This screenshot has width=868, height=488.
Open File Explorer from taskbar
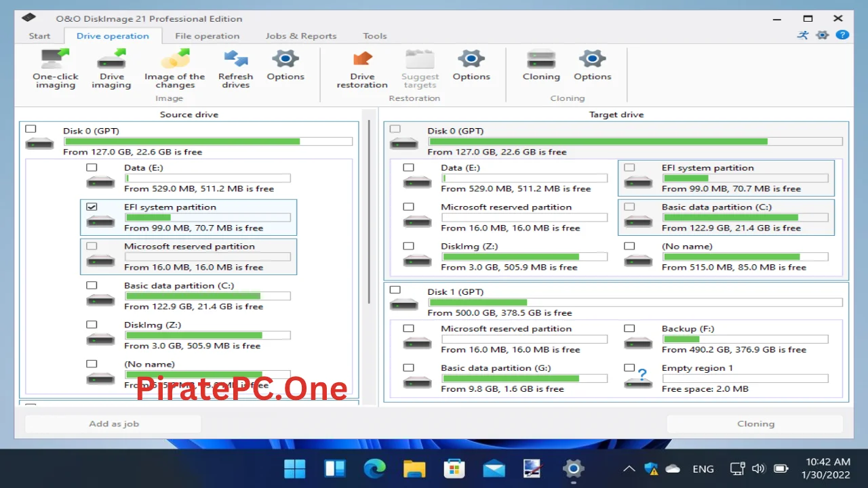(414, 468)
